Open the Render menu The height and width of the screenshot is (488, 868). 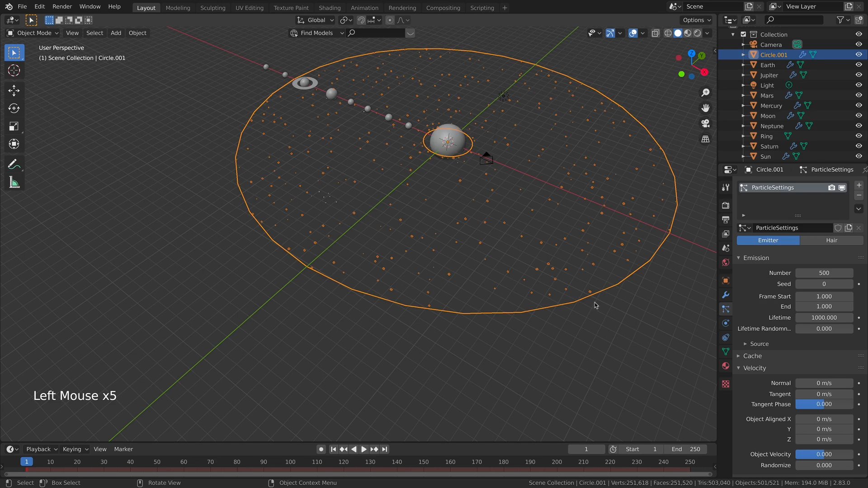point(62,6)
